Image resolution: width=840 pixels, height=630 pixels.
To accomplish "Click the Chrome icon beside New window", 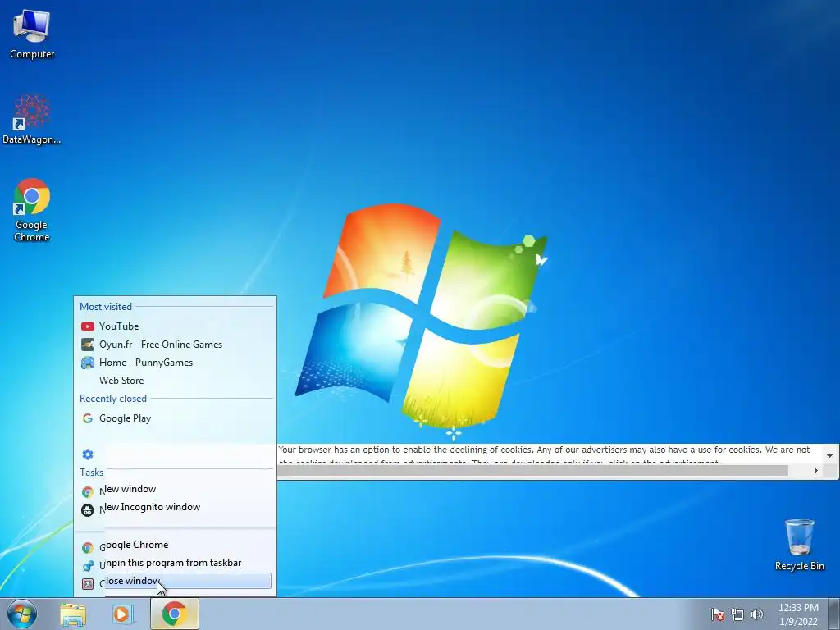I will tap(87, 492).
